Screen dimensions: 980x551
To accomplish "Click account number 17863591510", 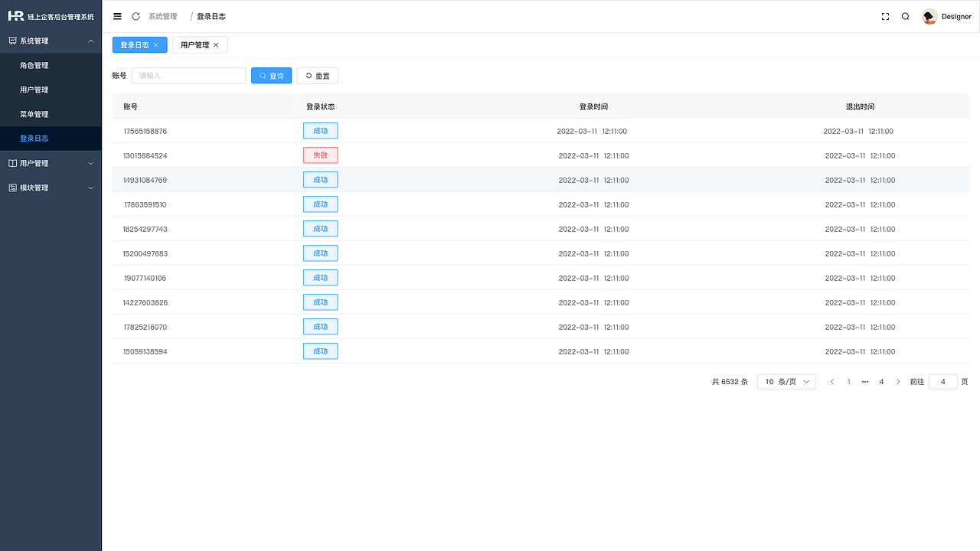I will 145,204.
